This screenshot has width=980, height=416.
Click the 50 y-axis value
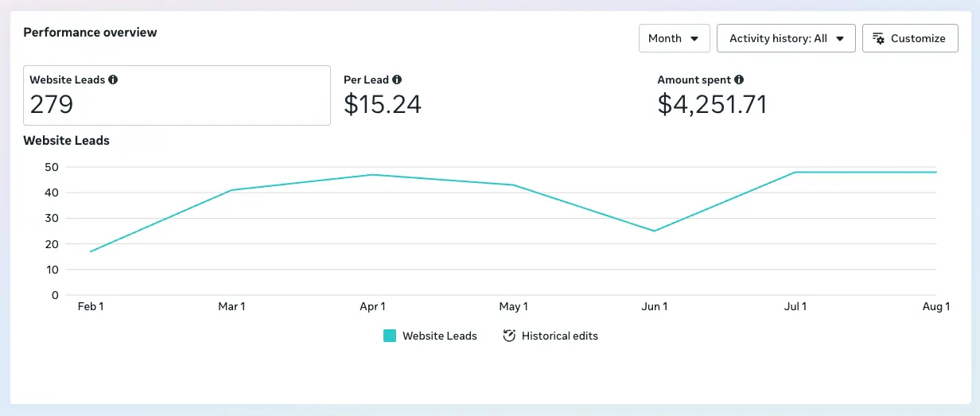[x=52, y=167]
